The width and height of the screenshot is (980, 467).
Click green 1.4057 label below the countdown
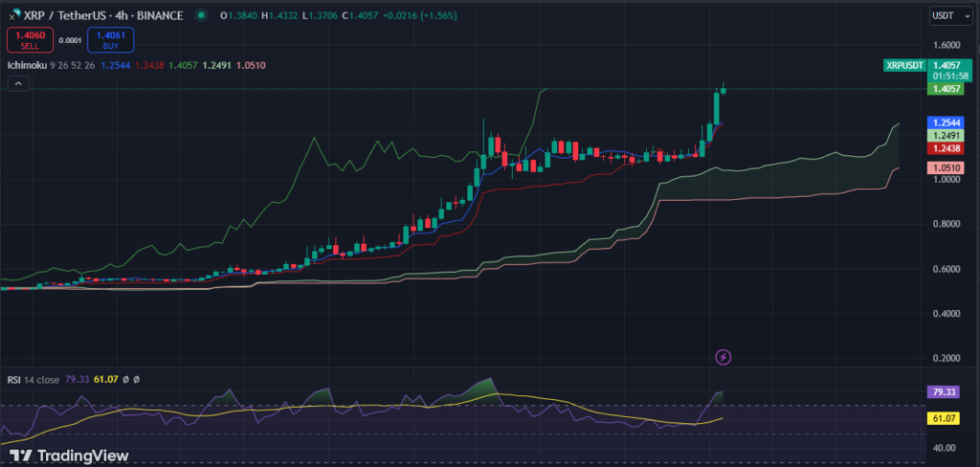(x=945, y=89)
